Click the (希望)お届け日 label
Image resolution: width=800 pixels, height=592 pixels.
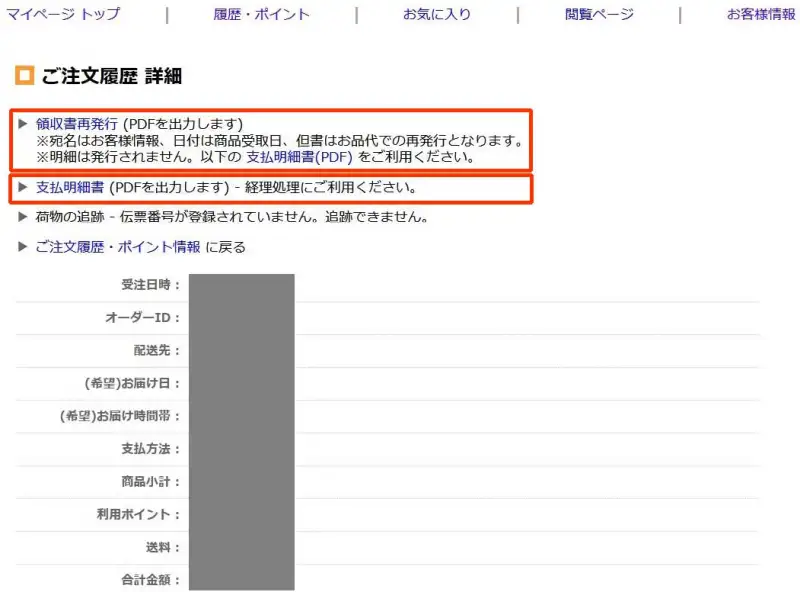coord(132,383)
